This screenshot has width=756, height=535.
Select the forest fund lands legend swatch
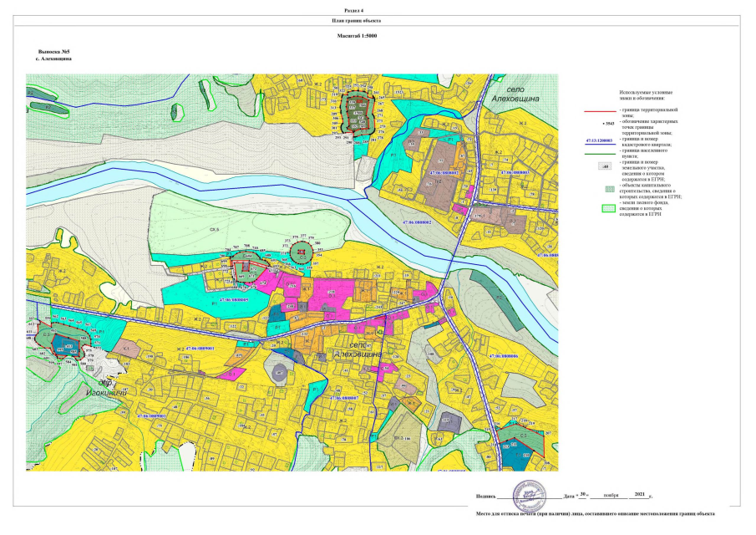[610, 210]
